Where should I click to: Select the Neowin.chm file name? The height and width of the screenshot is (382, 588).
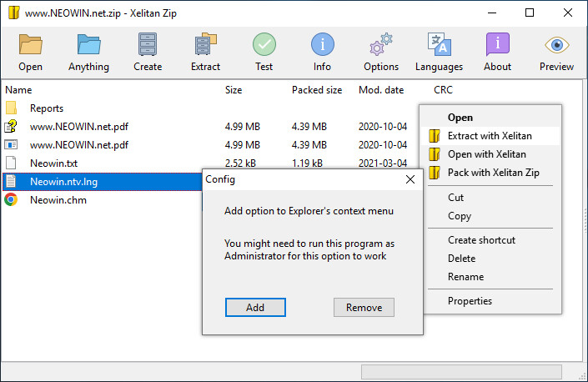58,200
